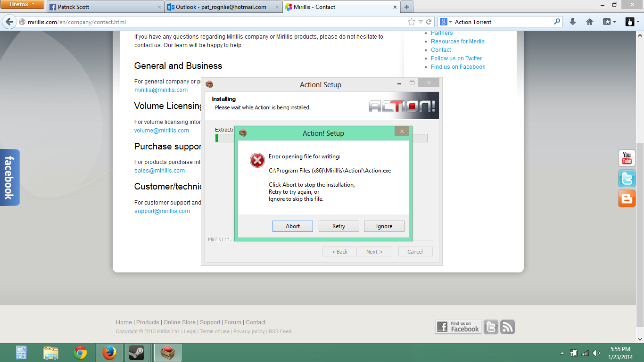Open the YouTube icon on the right sidebar
Screen dimensions: 644x362
tap(627, 158)
